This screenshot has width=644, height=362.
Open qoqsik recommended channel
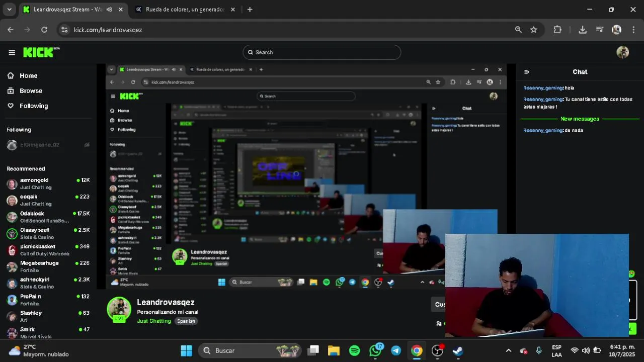[x=48, y=200]
